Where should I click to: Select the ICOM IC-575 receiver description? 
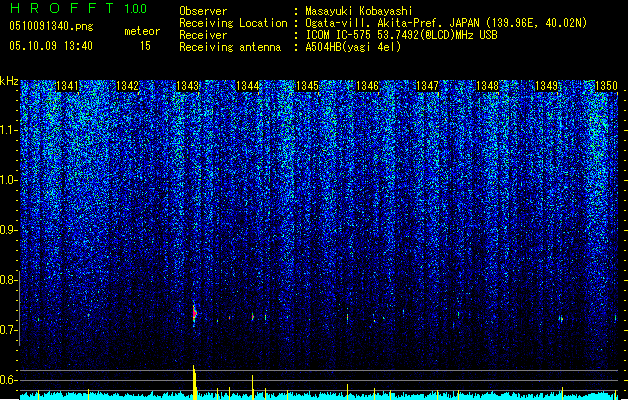(x=401, y=35)
